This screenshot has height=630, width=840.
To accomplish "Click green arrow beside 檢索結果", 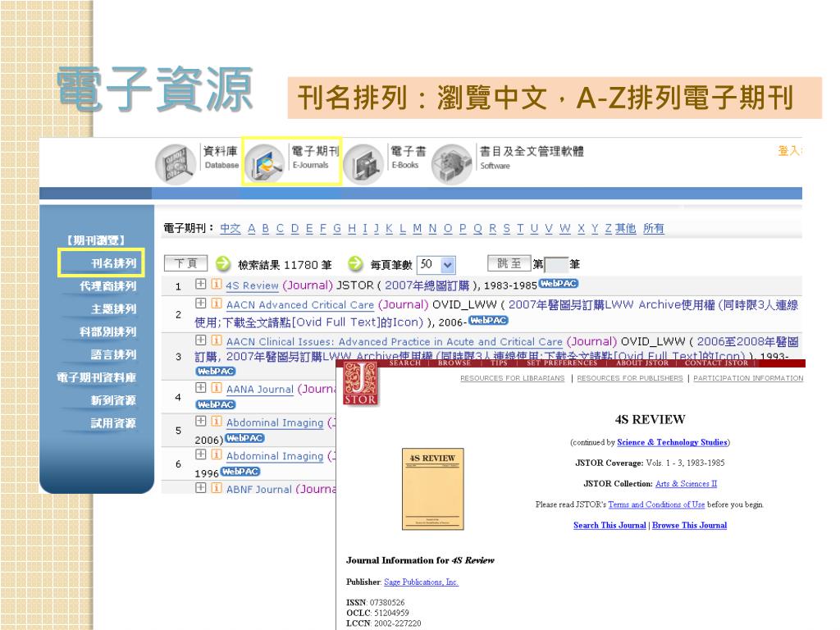I will (x=223, y=263).
